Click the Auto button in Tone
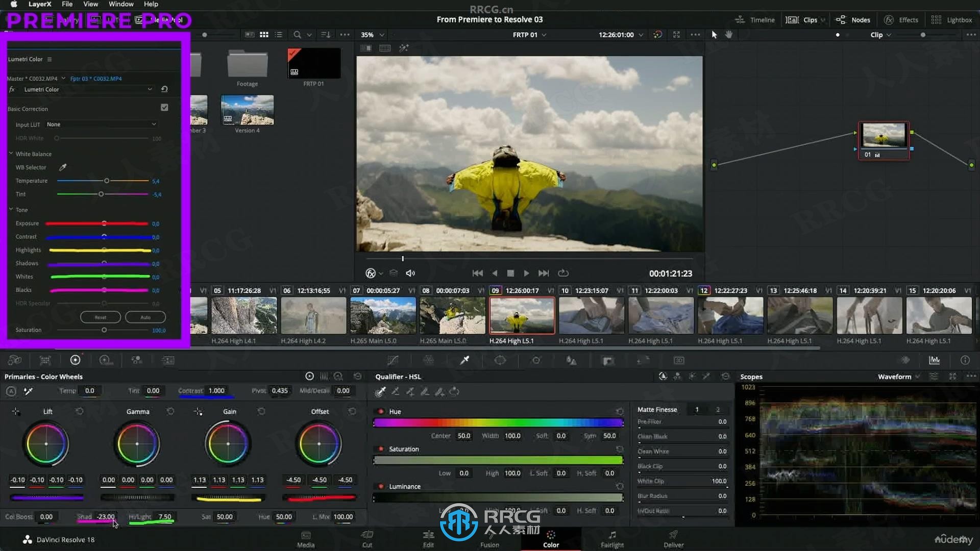This screenshot has width=980, height=551. tap(145, 317)
